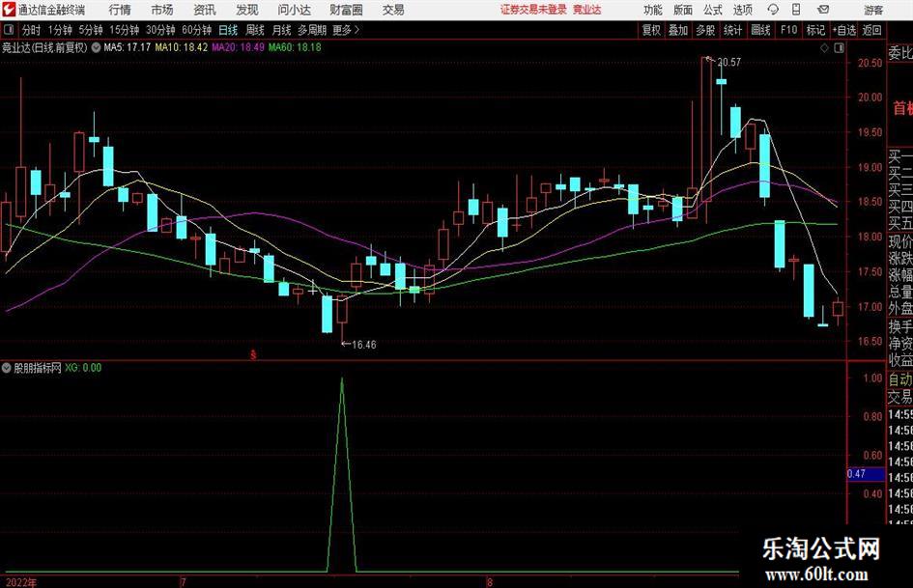Image resolution: width=913 pixels, height=588 pixels.
Task: Switch to 30分钟 chart period
Action: tap(160, 30)
